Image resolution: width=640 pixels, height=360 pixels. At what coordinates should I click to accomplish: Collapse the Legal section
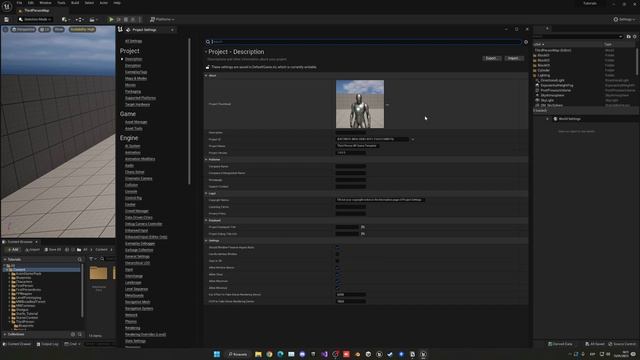tap(206, 193)
